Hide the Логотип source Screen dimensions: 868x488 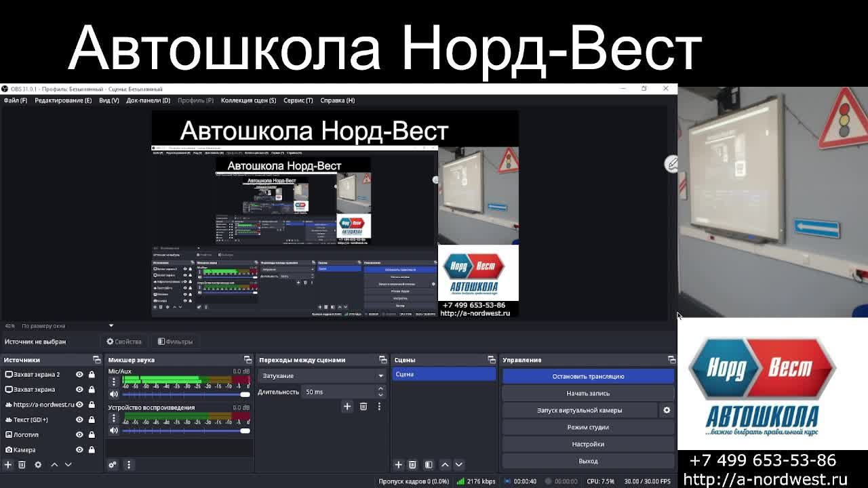pyautogui.click(x=79, y=434)
